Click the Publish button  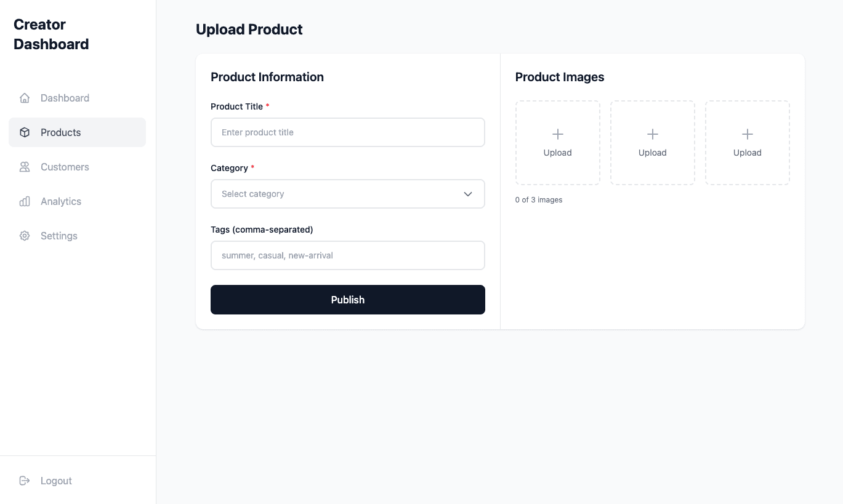347,300
